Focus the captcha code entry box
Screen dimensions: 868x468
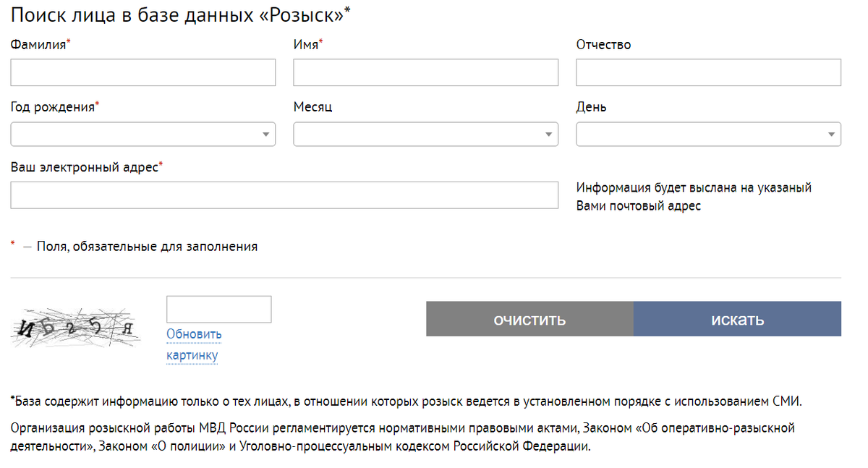218,309
